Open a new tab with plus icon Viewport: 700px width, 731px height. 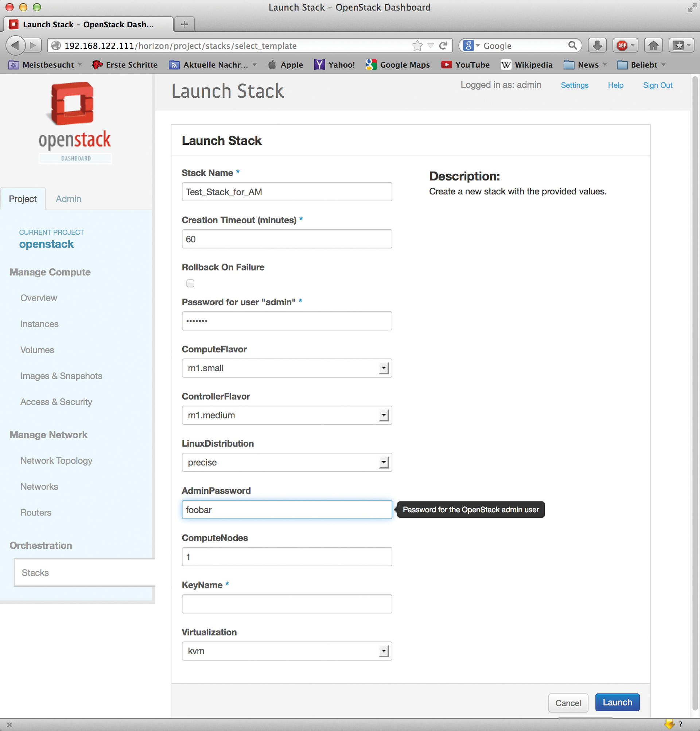point(184,24)
